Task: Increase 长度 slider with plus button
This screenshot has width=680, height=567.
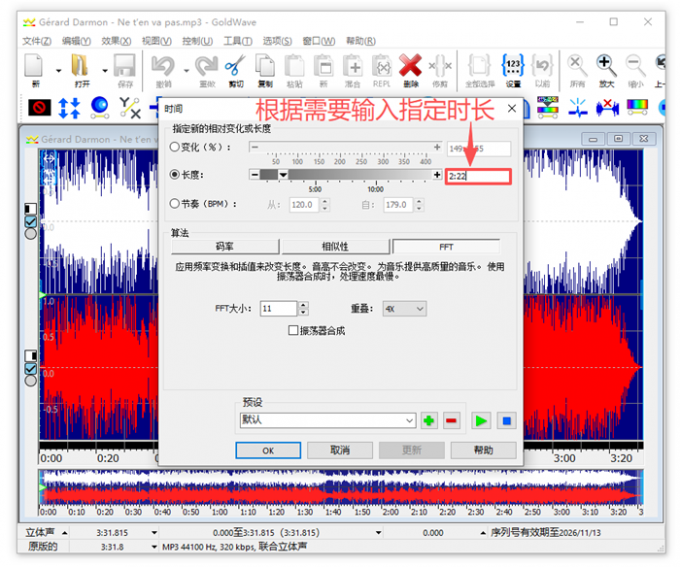Action: [437, 174]
